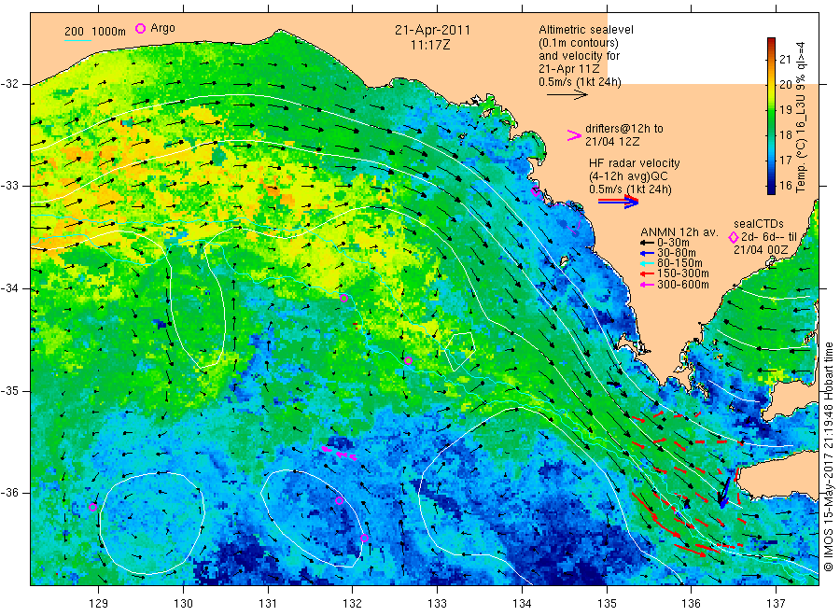Click color bar tick label 17
The image size is (840, 616).
785,161
